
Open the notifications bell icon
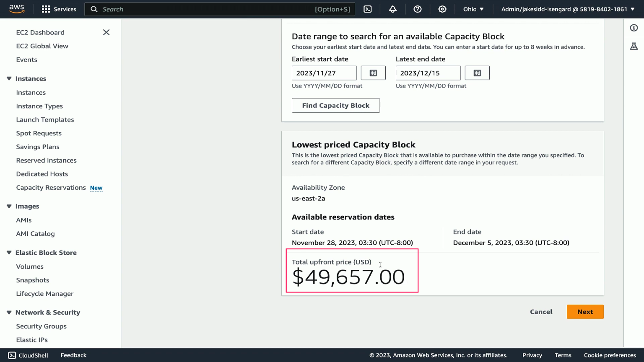tap(393, 9)
